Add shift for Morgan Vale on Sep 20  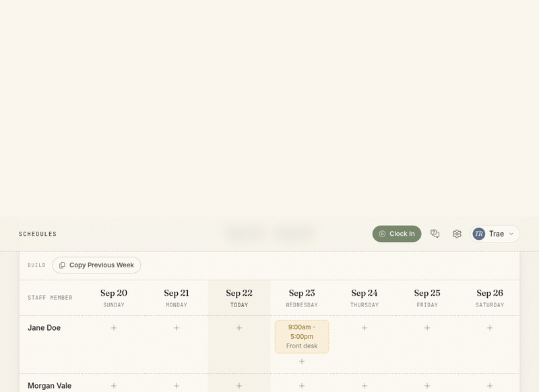[x=114, y=386]
